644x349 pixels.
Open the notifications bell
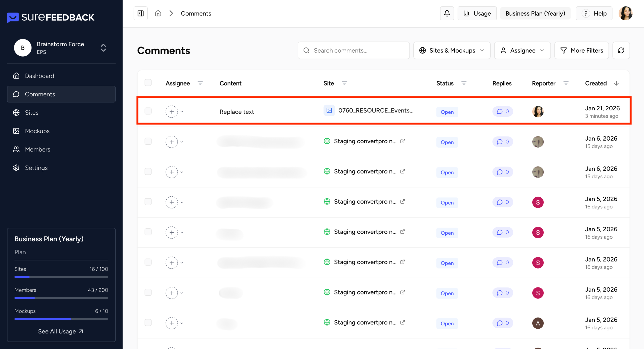(447, 13)
